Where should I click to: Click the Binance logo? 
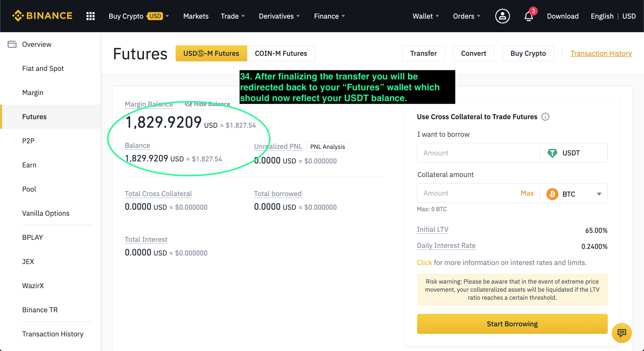tap(42, 16)
